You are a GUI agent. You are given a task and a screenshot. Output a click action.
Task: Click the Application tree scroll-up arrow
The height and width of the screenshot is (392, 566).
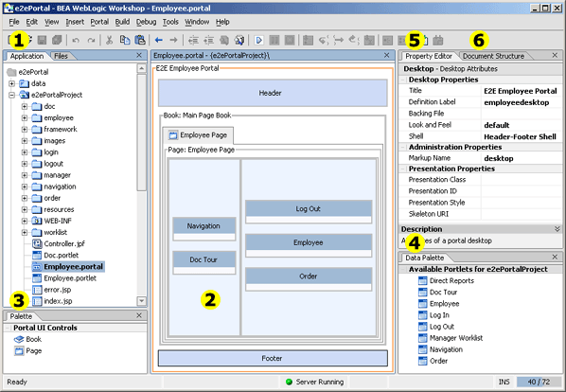point(142,68)
